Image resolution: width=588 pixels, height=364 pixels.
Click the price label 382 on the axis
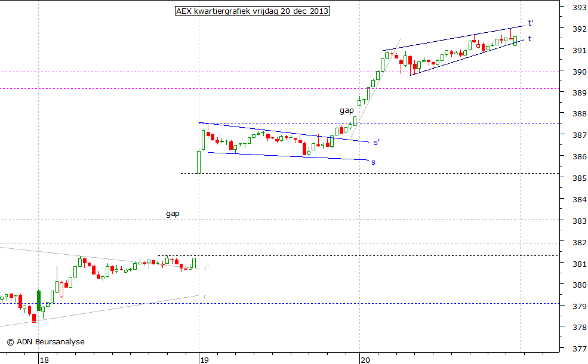coord(580,242)
